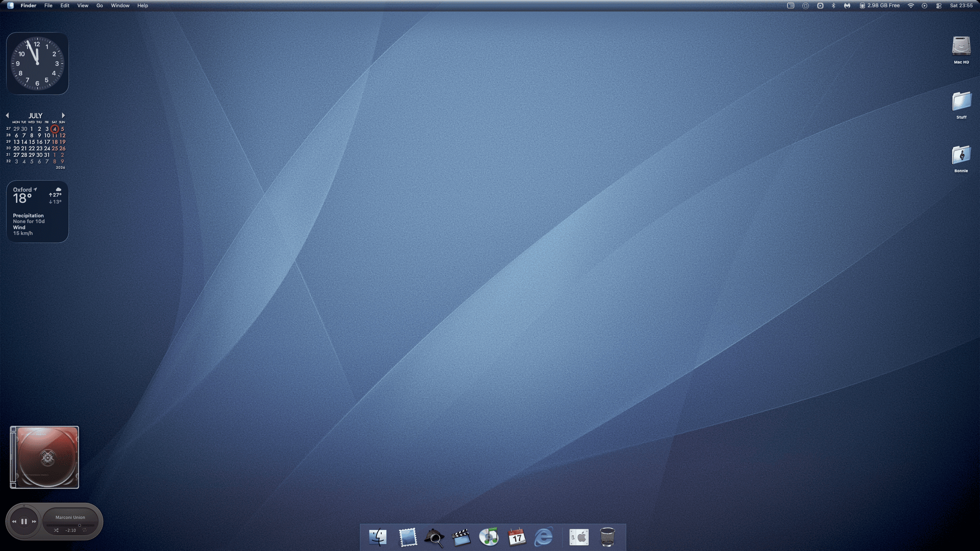Click the Sat 23:55 menu bar clock
This screenshot has width=980, height=551.
[961, 6]
